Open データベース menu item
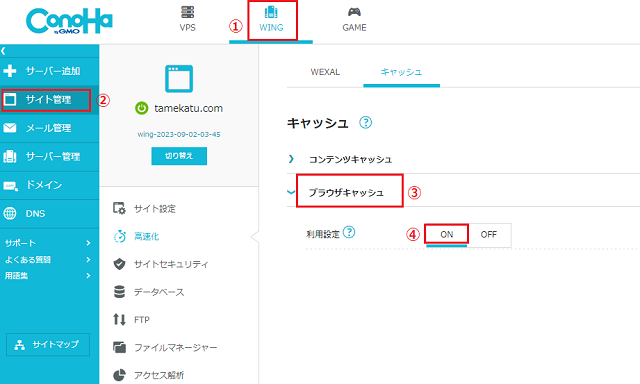The image size is (640, 384). [159, 292]
